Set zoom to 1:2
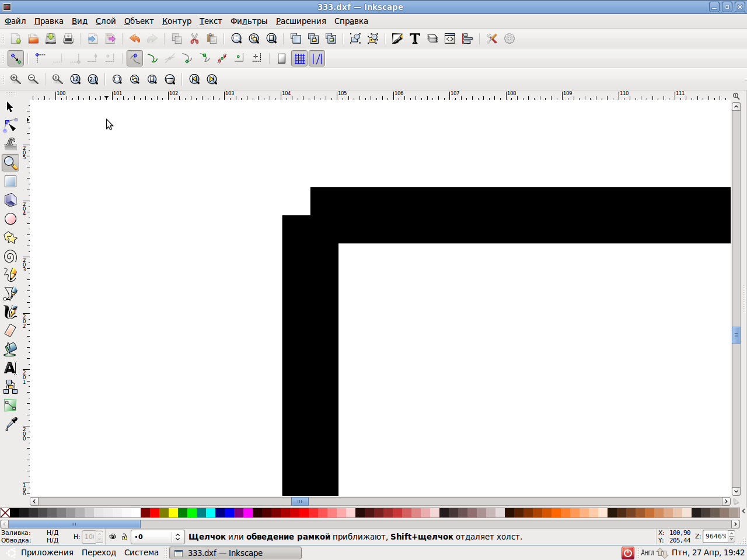 click(75, 79)
